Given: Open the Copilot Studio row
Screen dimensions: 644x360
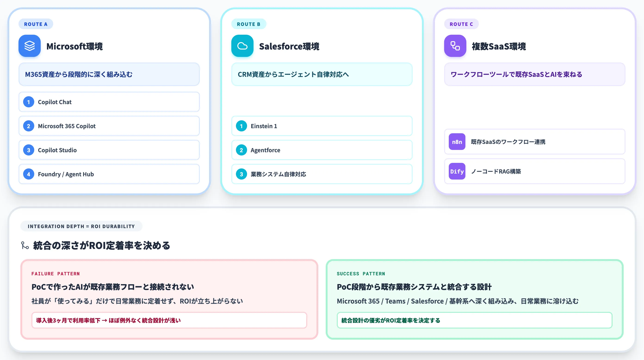Looking at the screenshot, I should [x=109, y=150].
